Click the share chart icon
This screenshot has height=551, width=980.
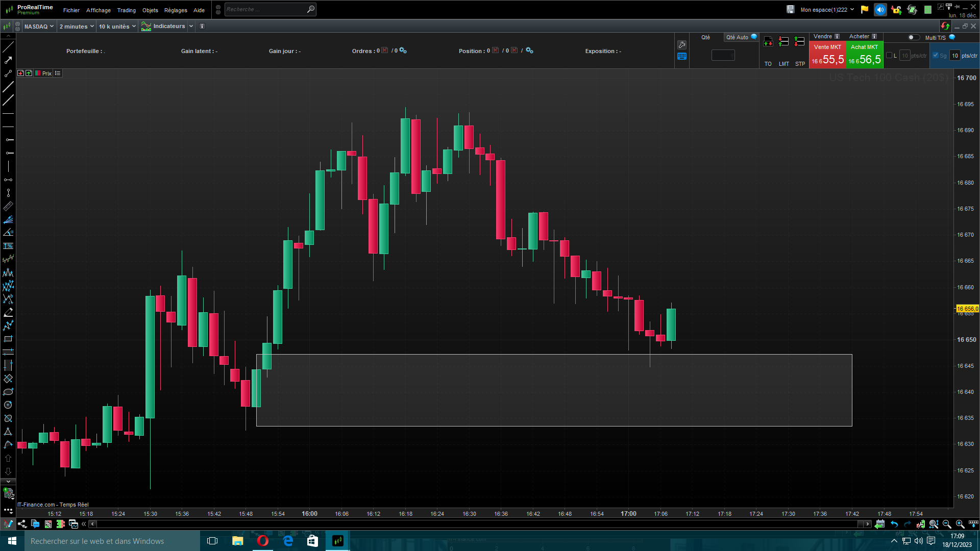click(x=22, y=524)
